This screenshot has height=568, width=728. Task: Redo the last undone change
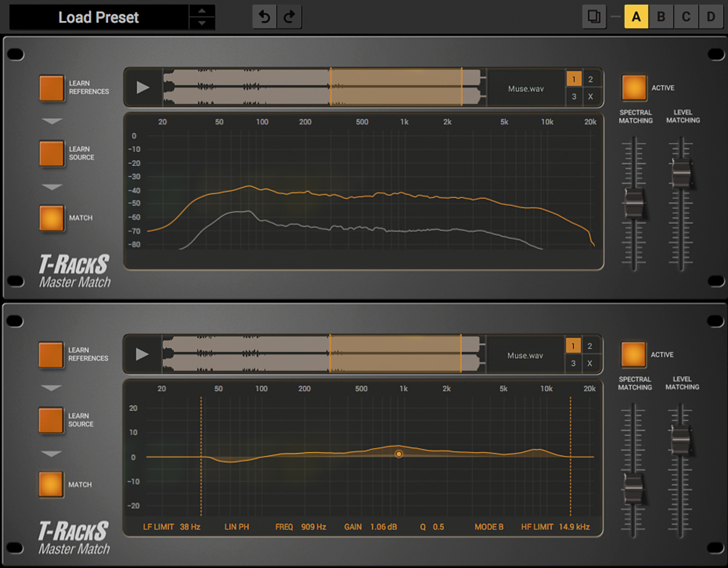pos(289,17)
